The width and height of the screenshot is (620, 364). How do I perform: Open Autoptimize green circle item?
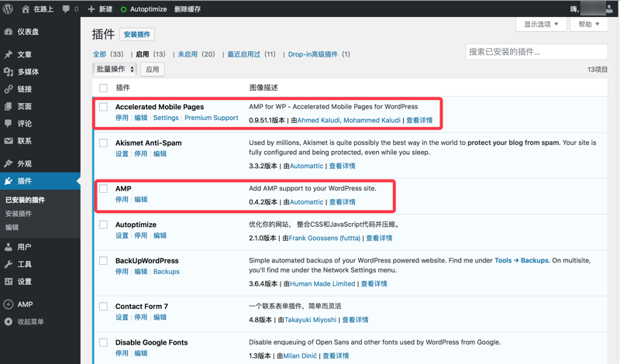[x=123, y=9]
